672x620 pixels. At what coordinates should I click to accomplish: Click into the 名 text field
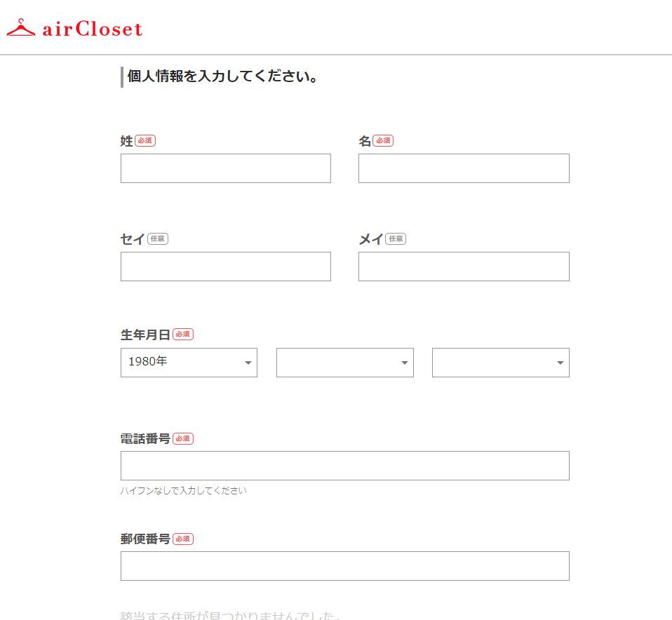pos(463,168)
